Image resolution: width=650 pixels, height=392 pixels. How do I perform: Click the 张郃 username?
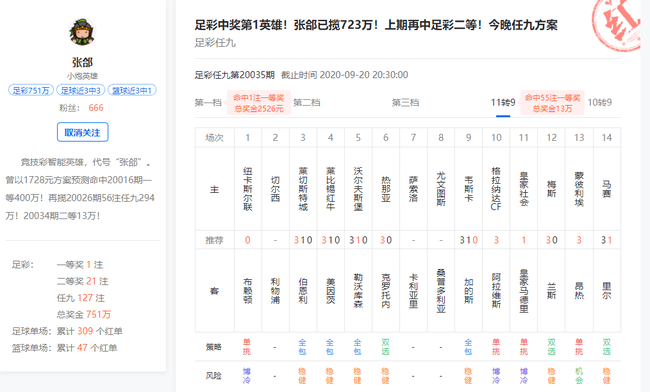coord(82,62)
